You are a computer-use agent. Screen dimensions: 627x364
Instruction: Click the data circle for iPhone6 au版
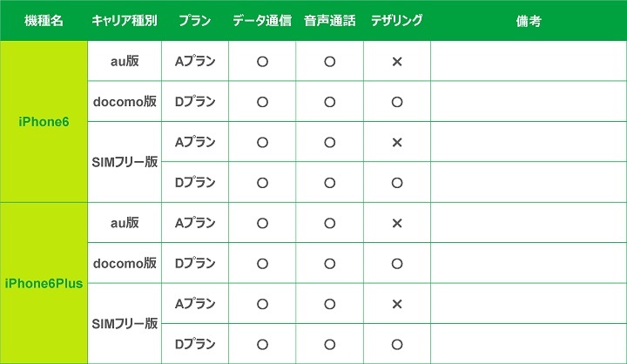[262, 62]
